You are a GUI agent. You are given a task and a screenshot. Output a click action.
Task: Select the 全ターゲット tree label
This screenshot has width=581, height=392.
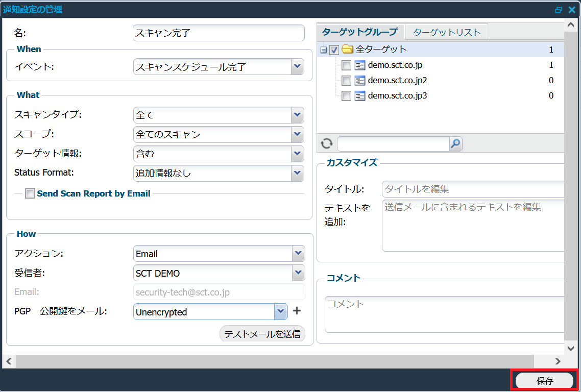coord(381,50)
